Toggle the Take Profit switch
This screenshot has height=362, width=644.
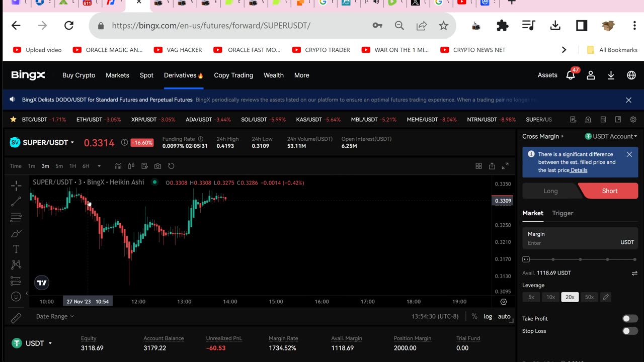630,319
